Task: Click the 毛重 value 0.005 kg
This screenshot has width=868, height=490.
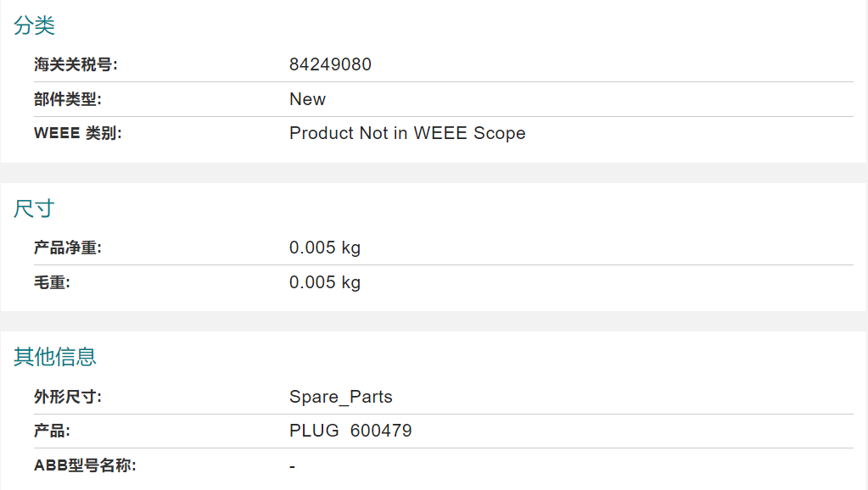Action: click(324, 282)
